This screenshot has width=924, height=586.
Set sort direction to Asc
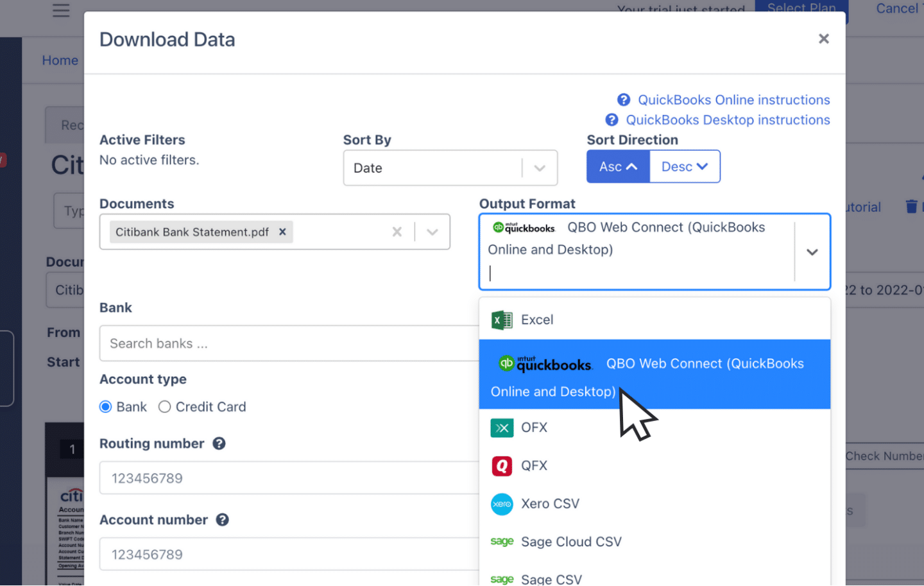click(618, 167)
